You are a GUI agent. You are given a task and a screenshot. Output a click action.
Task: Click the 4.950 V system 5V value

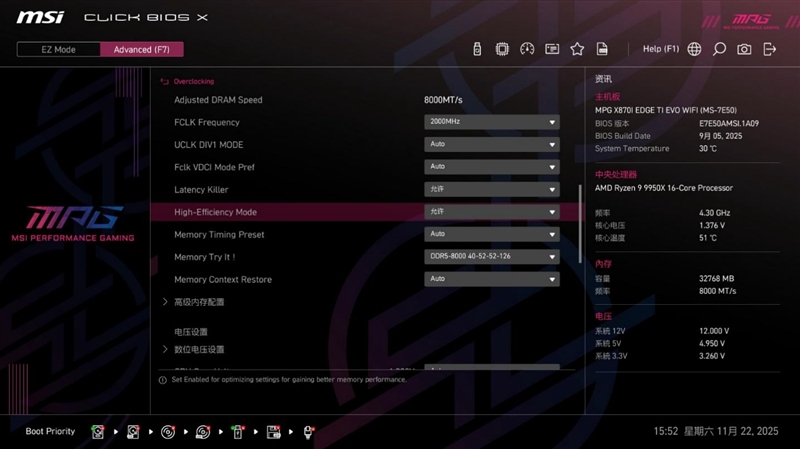tap(712, 344)
